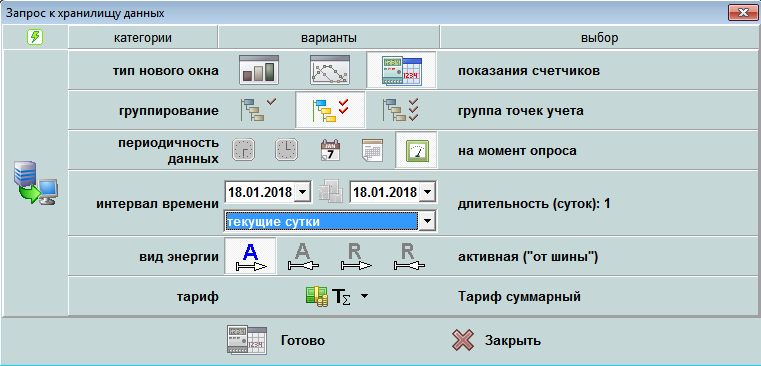Click the 'на момент опроса' label
Image resolution: width=761 pixels, height=366 pixels.
point(517,150)
